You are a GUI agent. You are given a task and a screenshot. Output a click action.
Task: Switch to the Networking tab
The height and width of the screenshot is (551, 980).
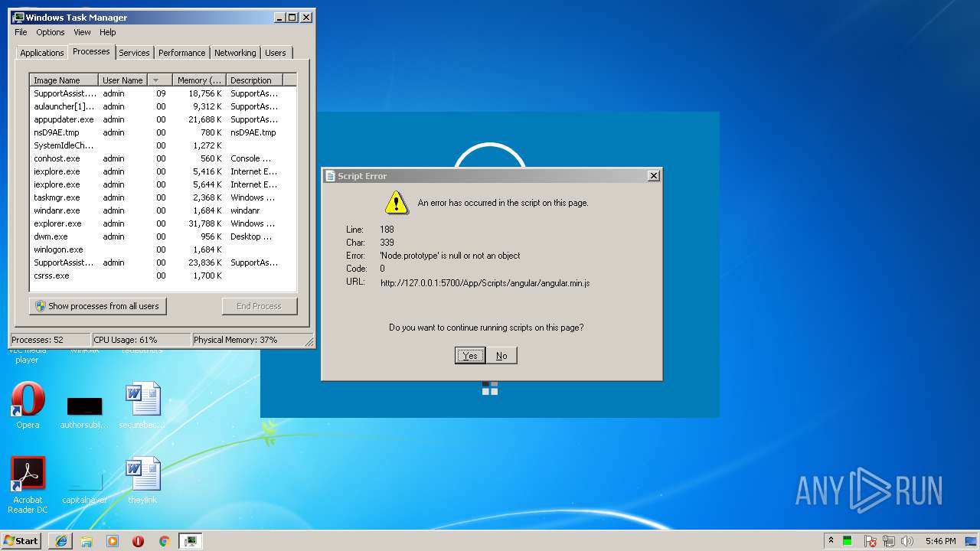pos(235,53)
